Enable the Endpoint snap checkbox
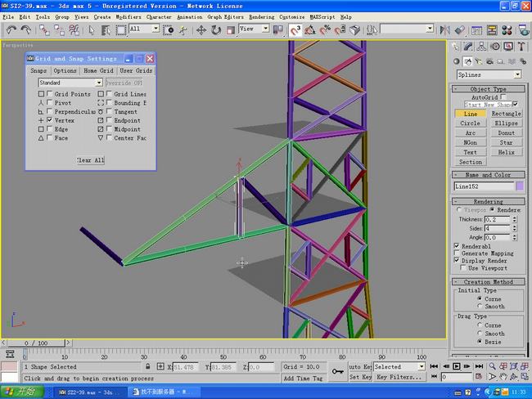This screenshot has width=532, height=399. (x=109, y=120)
